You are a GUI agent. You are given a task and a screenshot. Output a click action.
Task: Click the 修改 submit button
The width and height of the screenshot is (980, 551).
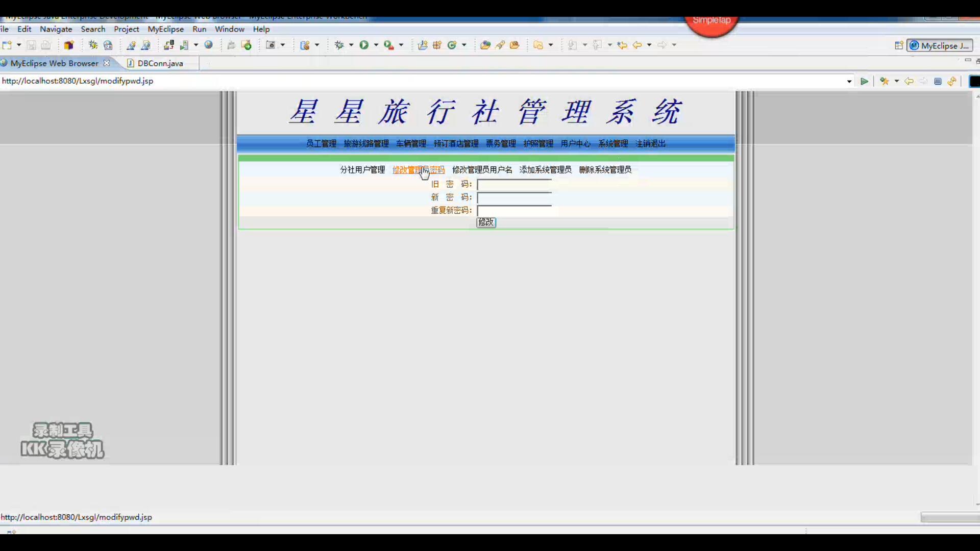tap(486, 222)
